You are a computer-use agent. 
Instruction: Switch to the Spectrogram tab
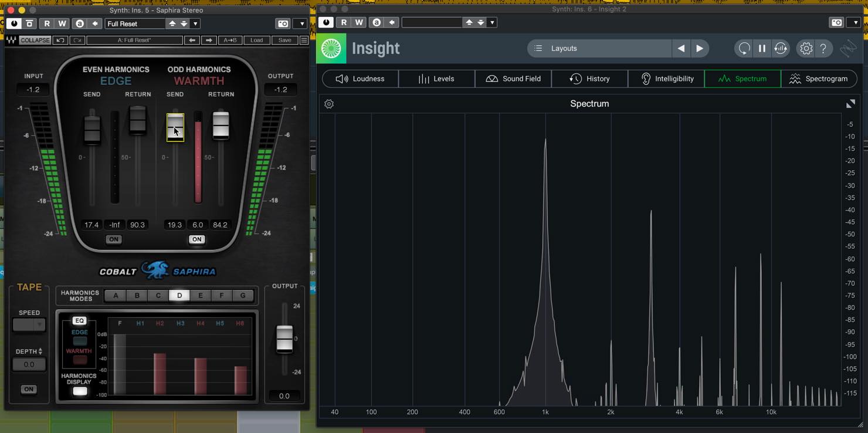819,79
